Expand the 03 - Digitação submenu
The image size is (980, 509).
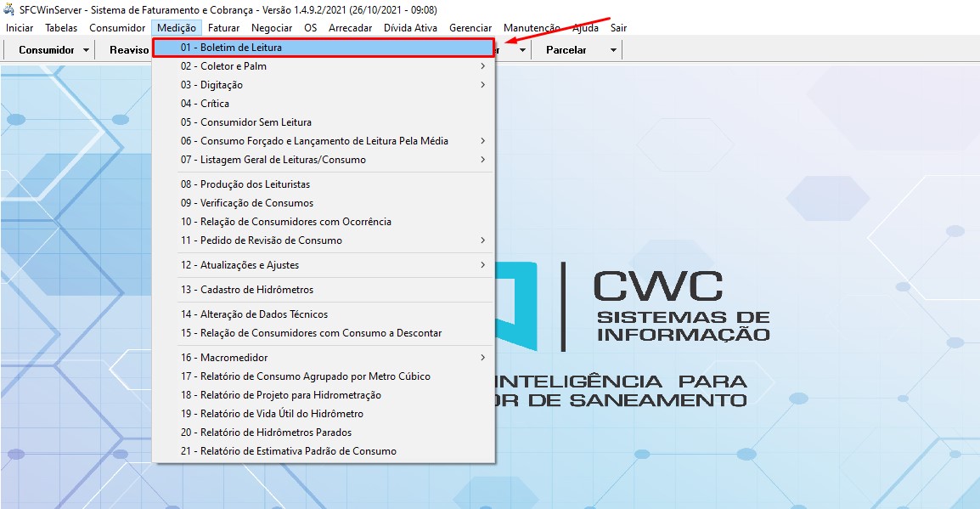point(323,85)
